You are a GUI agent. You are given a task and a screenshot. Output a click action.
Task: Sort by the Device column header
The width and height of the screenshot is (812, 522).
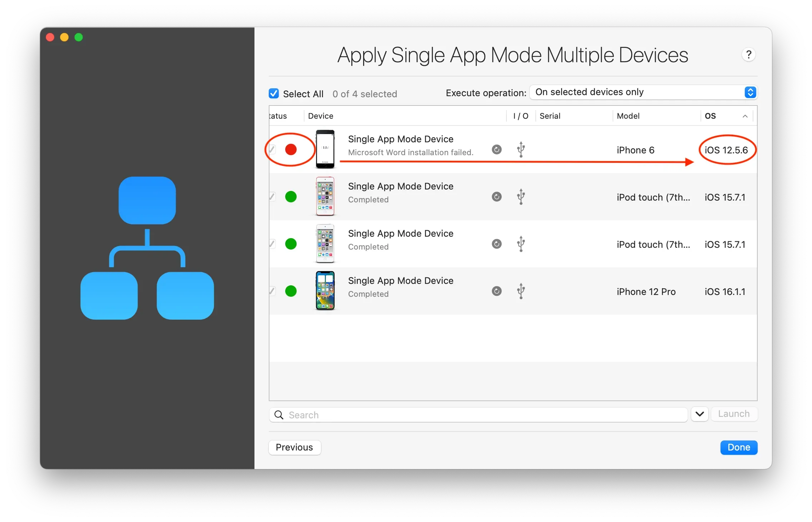(x=321, y=116)
